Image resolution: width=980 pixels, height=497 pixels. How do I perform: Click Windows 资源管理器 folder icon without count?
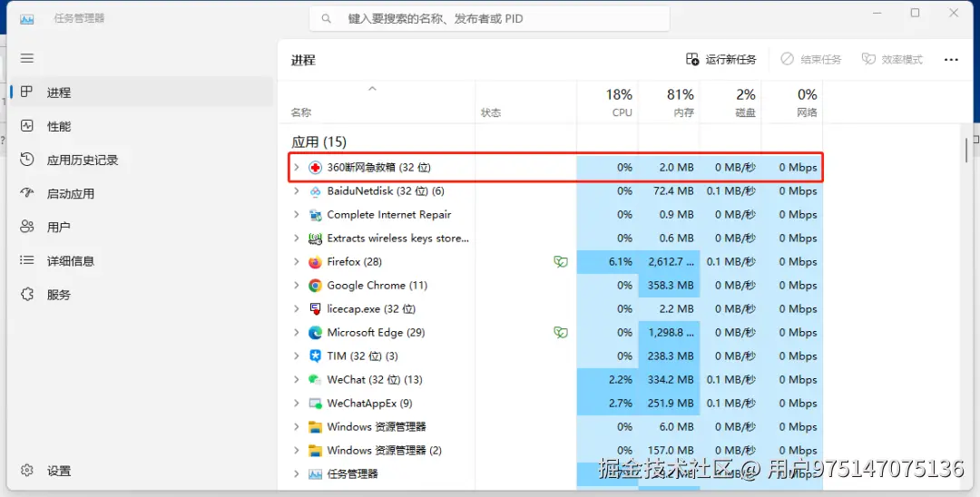[x=315, y=427]
